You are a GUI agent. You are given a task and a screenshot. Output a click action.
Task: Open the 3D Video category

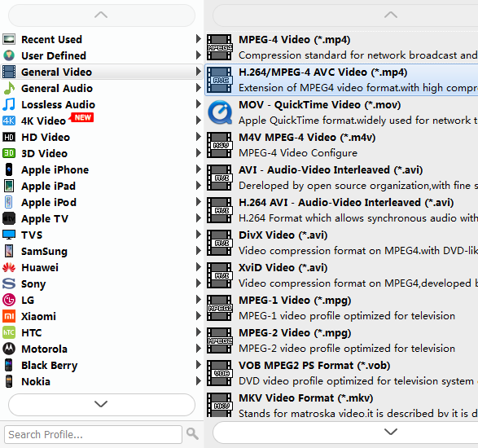[102, 153]
